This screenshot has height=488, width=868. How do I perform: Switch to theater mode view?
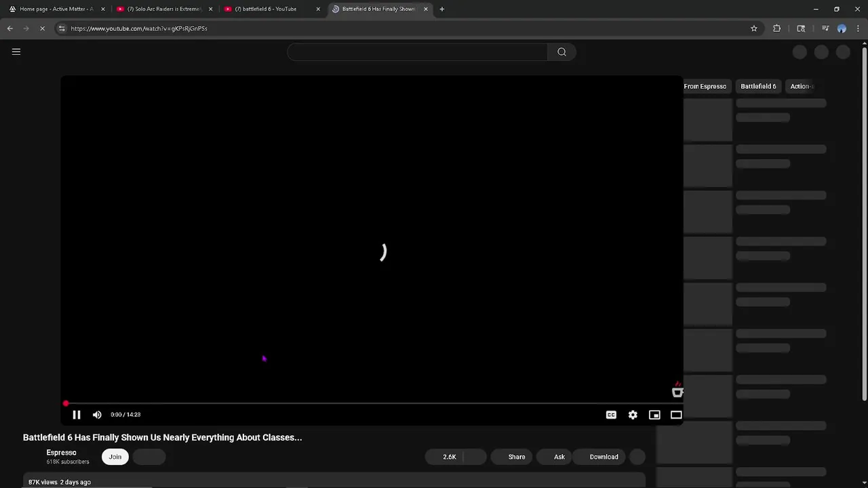676,415
